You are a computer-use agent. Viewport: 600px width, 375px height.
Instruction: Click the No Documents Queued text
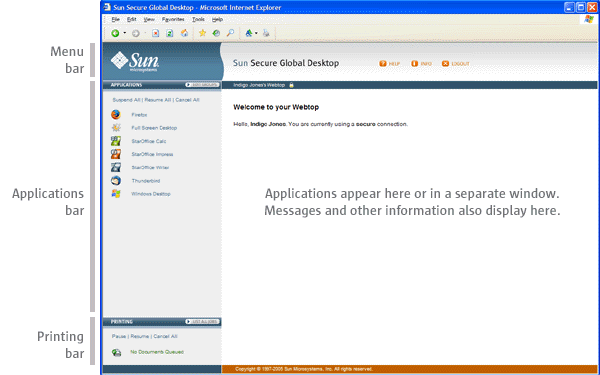pyautogui.click(x=157, y=352)
